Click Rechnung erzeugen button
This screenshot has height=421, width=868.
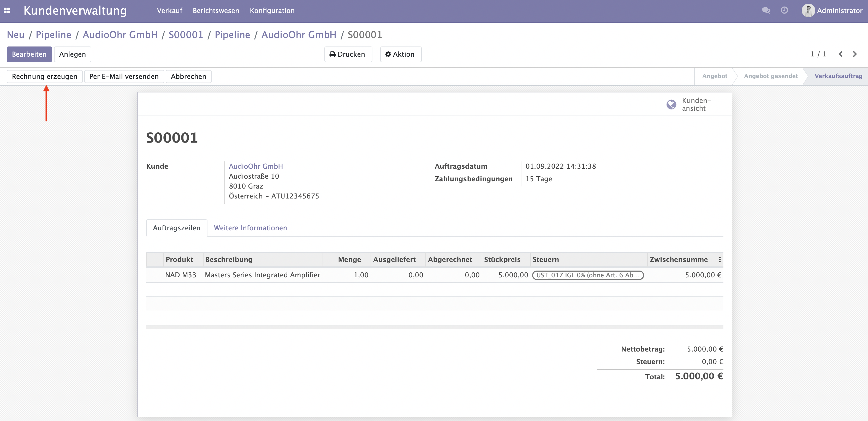pos(44,77)
